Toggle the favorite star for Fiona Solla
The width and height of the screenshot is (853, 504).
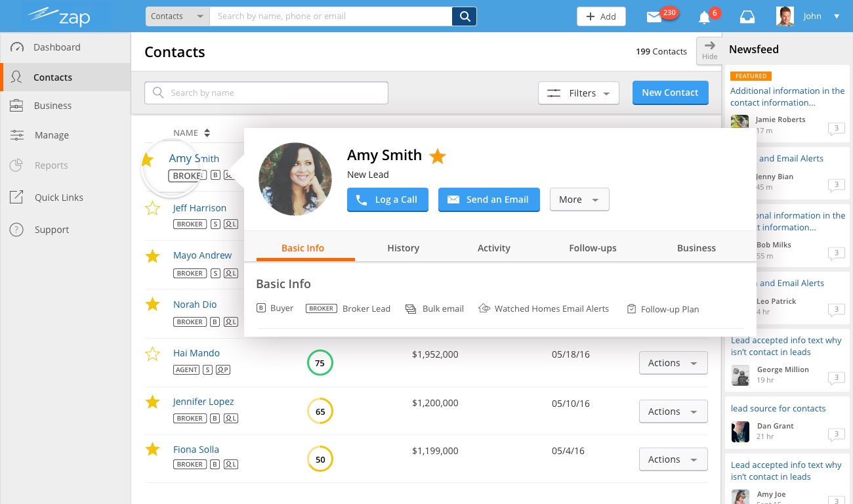152,450
